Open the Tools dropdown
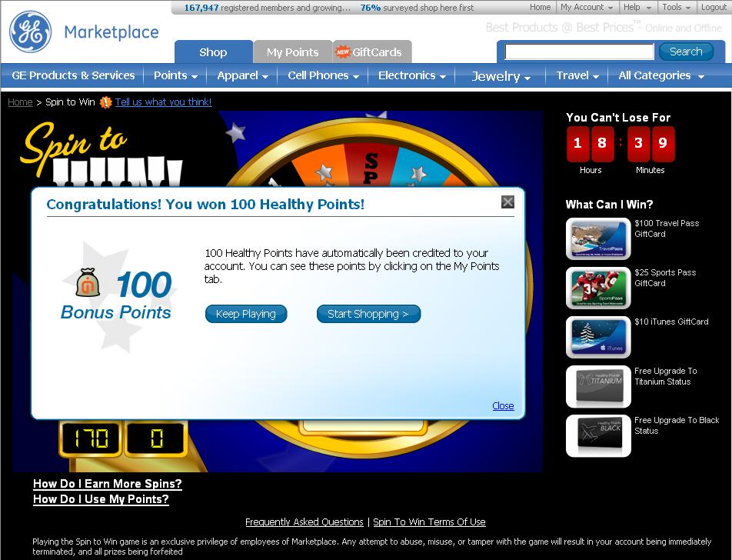This screenshot has height=560, width=732. pos(677,7)
